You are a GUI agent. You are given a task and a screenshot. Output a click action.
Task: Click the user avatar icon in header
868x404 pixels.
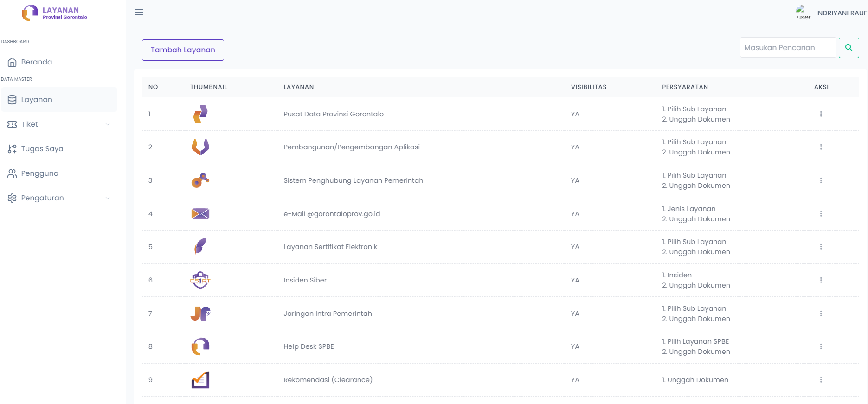click(803, 13)
